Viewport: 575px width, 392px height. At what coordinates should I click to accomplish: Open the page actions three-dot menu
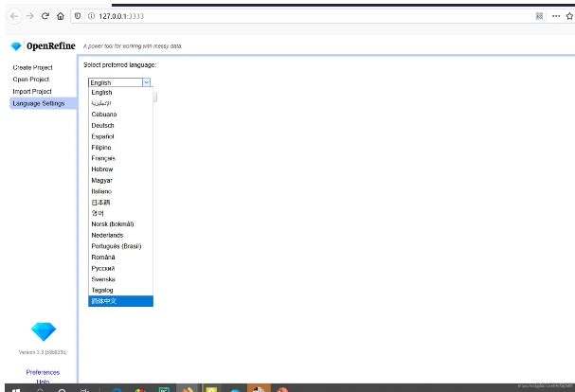coord(556,16)
